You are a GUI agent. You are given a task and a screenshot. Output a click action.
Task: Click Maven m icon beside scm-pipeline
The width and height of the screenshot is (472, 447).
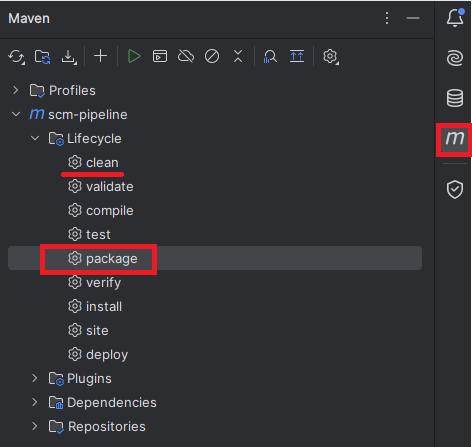[x=37, y=114]
